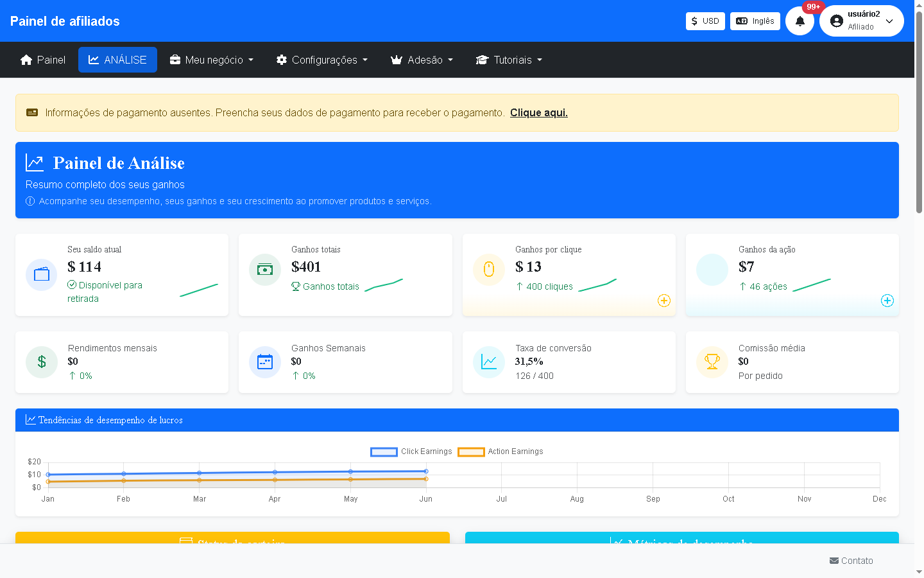
Task: Click the wallet icon in Seu saldo atual
Action: tap(42, 275)
